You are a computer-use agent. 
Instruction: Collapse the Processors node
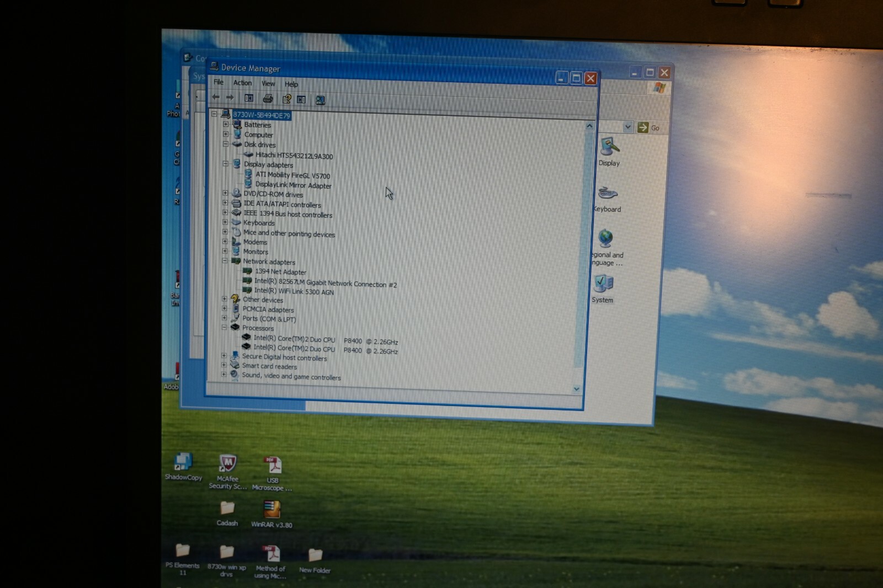point(224,327)
